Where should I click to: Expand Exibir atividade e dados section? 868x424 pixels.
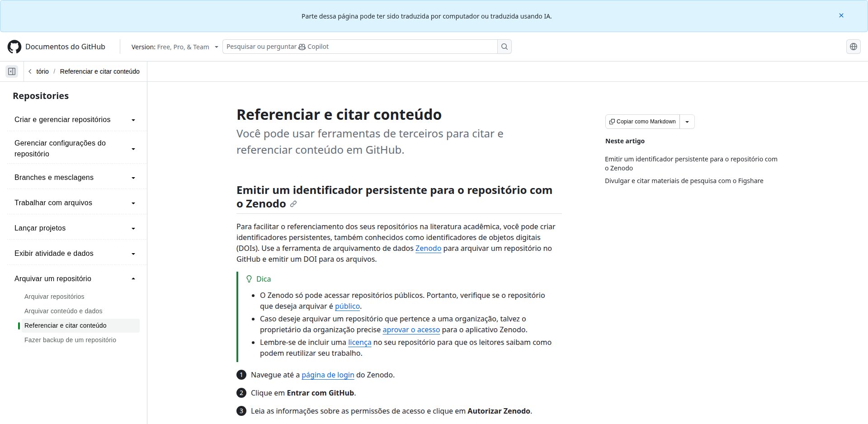(x=75, y=254)
